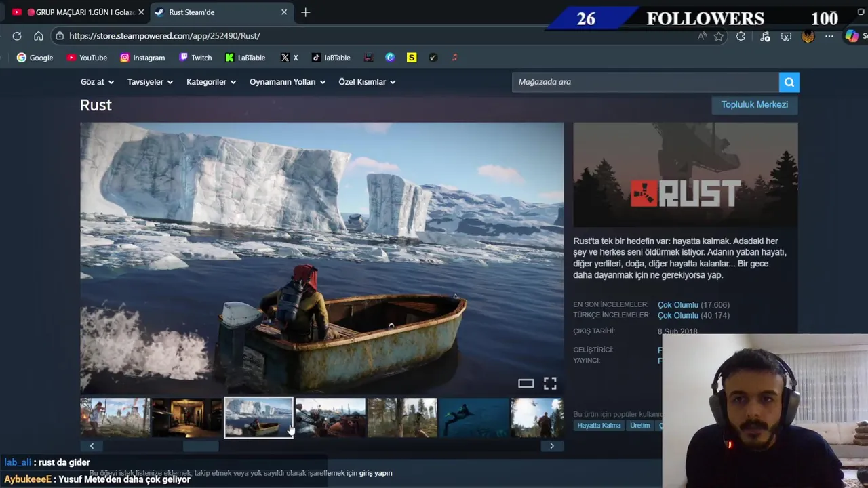Open recent reviews Çok Olumlu (17.606) link
Viewport: 868px width, 488px height.
tap(693, 305)
